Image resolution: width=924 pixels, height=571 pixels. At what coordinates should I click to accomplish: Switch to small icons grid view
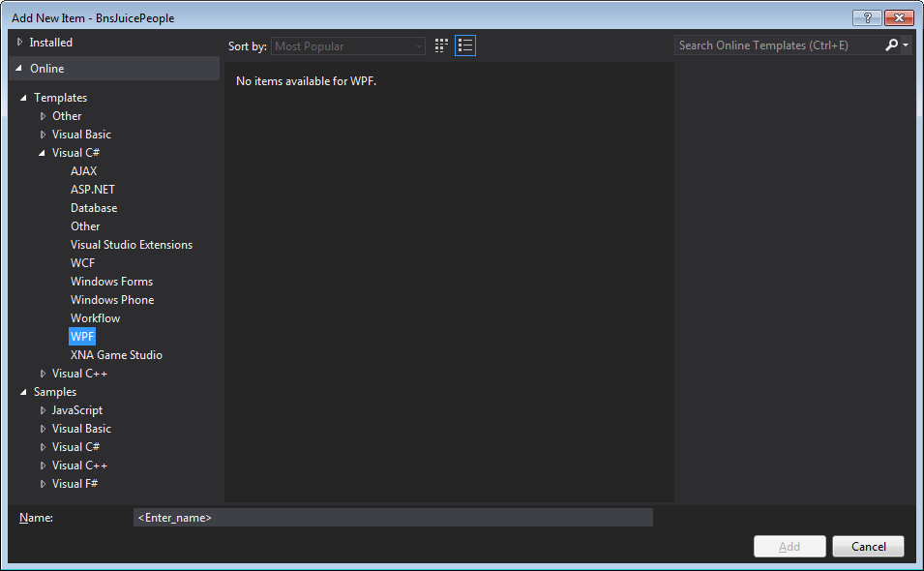pos(441,45)
